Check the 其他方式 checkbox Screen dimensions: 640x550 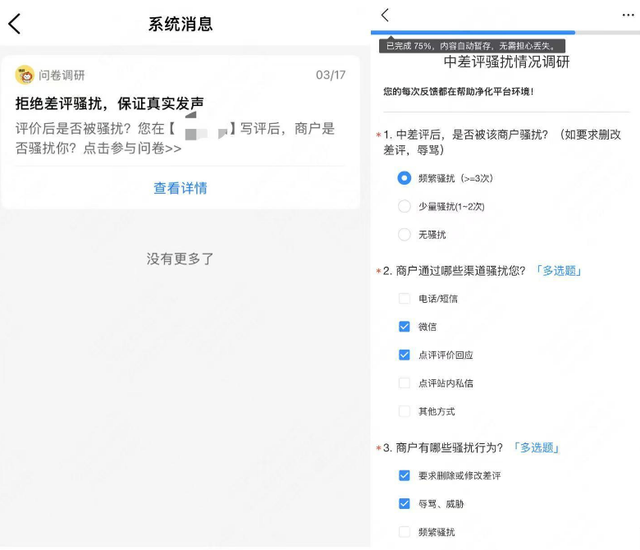404,411
